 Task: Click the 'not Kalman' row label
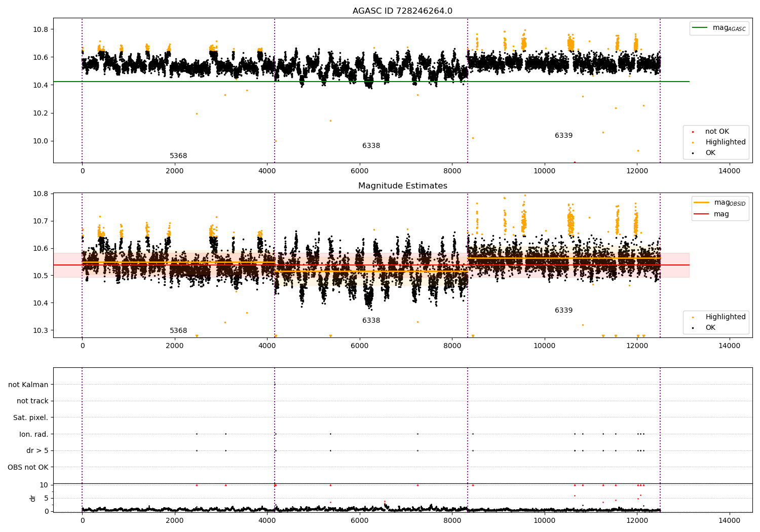[28, 385]
